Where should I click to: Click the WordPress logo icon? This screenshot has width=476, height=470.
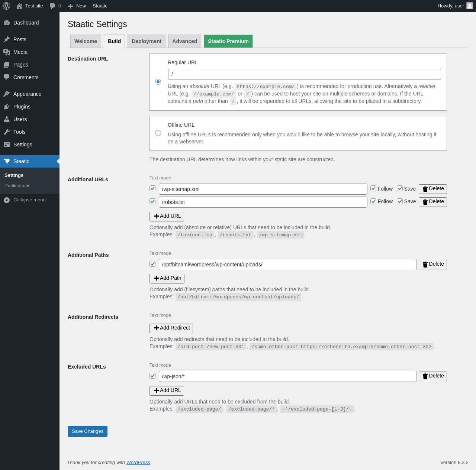coord(6,6)
